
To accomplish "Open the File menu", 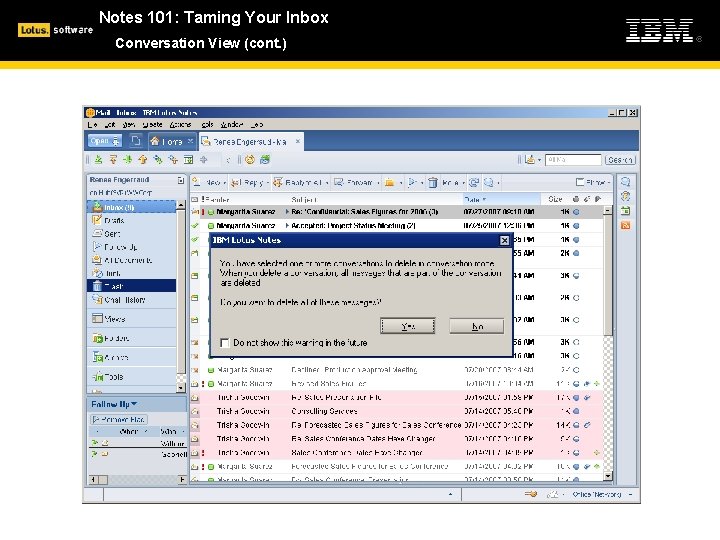I will [x=92, y=124].
